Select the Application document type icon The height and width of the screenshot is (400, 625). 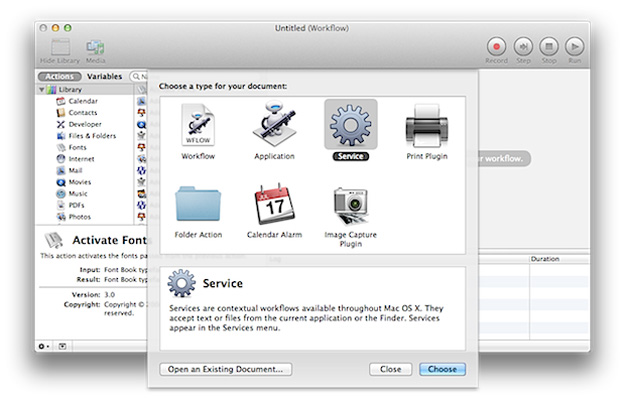tap(274, 125)
